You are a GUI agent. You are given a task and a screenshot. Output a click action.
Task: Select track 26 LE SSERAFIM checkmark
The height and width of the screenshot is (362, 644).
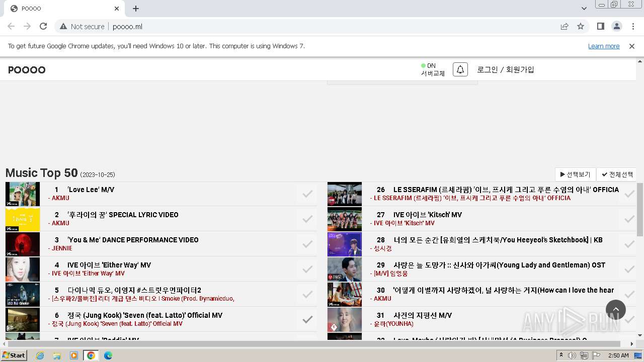[629, 194]
